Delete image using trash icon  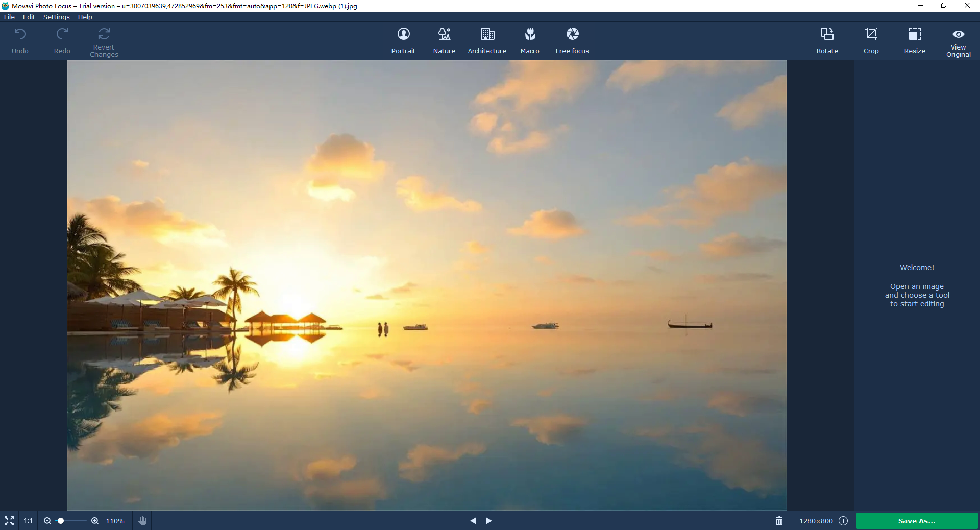[x=779, y=521]
